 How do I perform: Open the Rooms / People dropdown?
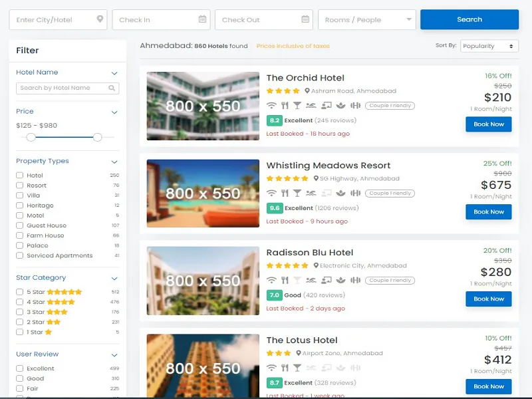click(x=367, y=20)
